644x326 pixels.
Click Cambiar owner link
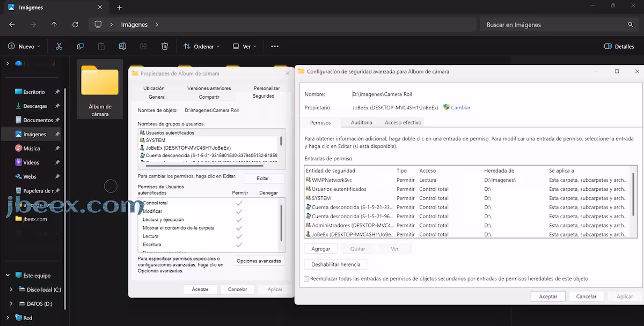coord(460,107)
